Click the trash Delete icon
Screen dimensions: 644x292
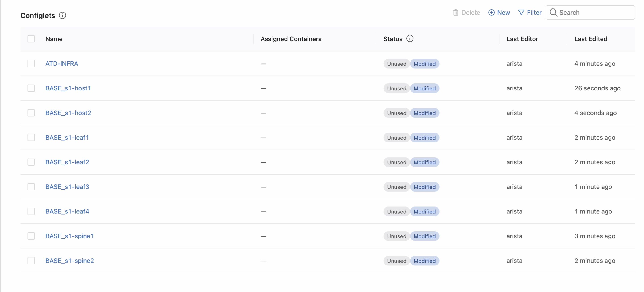pos(456,13)
